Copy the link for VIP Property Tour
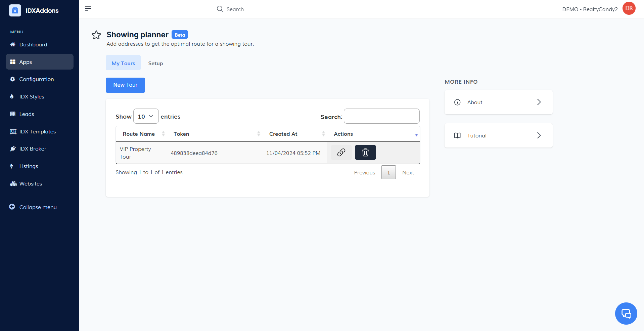 341,153
